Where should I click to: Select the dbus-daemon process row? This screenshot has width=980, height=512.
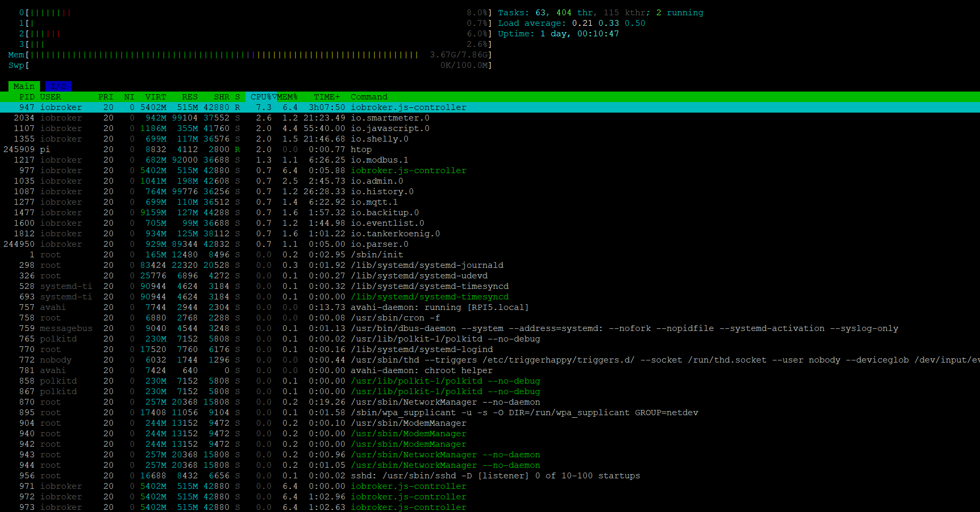coord(490,328)
